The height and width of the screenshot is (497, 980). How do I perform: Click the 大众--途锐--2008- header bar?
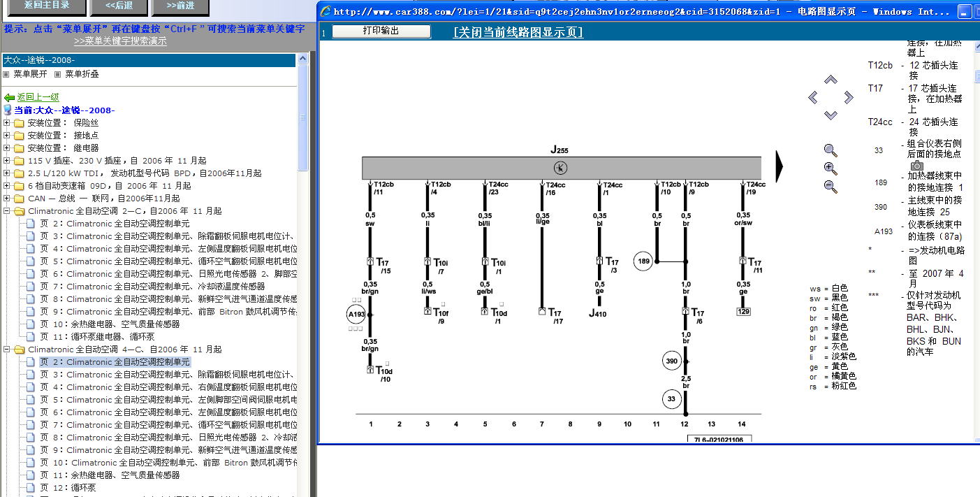click(149, 60)
